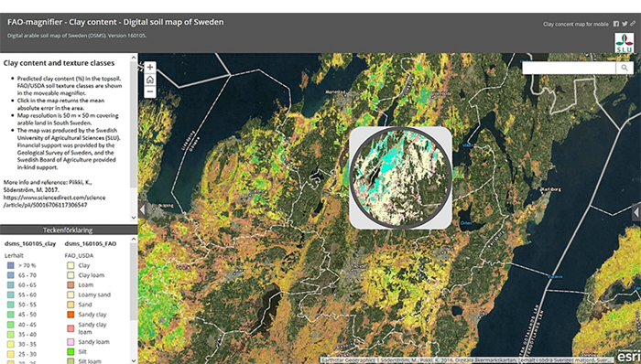
Task: Click the map search magnifier button
Action: (x=625, y=68)
